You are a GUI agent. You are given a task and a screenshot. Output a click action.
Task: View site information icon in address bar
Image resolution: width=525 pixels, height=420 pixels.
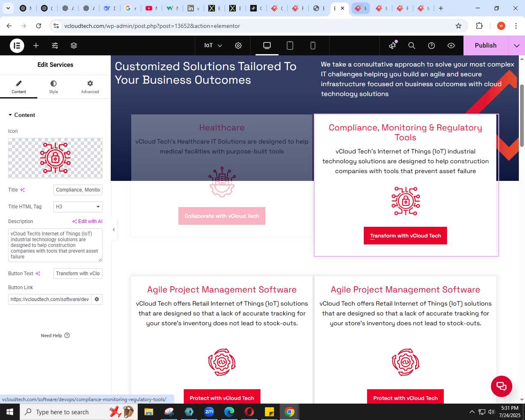56,26
